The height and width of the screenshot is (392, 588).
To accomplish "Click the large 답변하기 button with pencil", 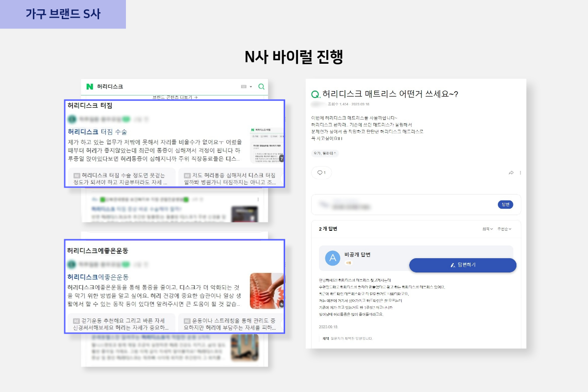I will (x=463, y=265).
